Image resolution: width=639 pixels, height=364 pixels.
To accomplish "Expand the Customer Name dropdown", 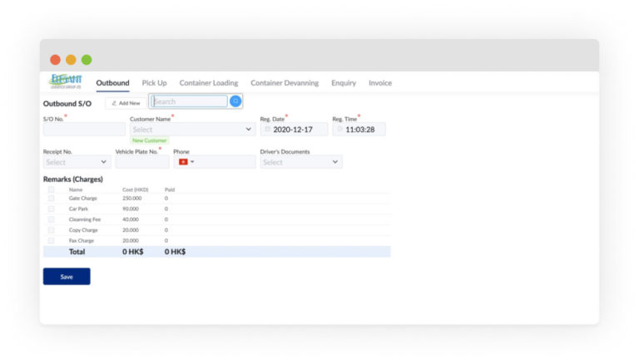I will tap(192, 130).
